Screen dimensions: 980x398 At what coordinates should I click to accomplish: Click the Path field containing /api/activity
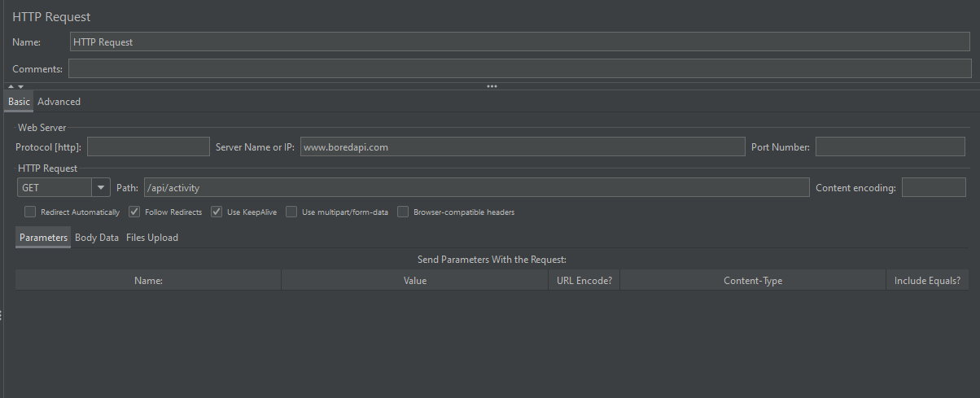click(476, 187)
